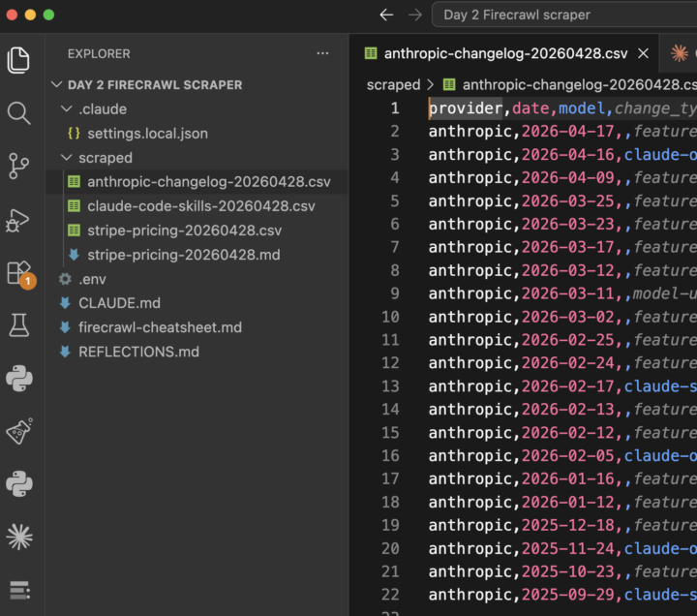
Task: Open settings.local.json file
Action: tap(147, 134)
